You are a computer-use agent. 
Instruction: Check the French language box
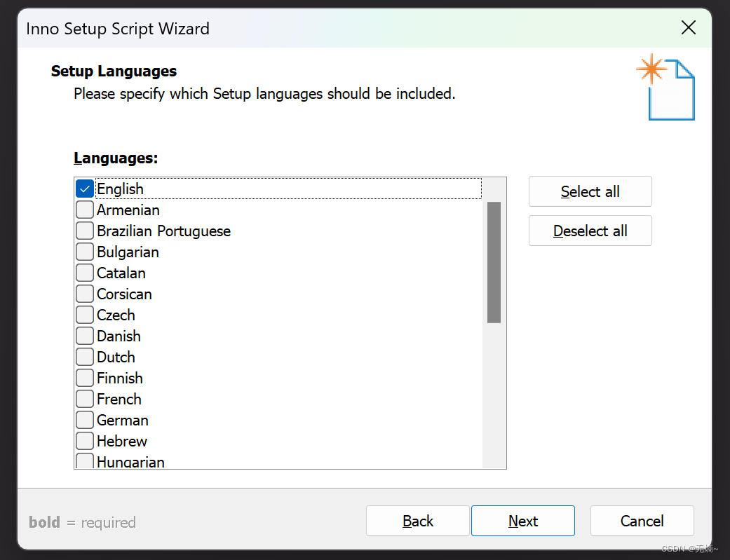pyautogui.click(x=84, y=399)
